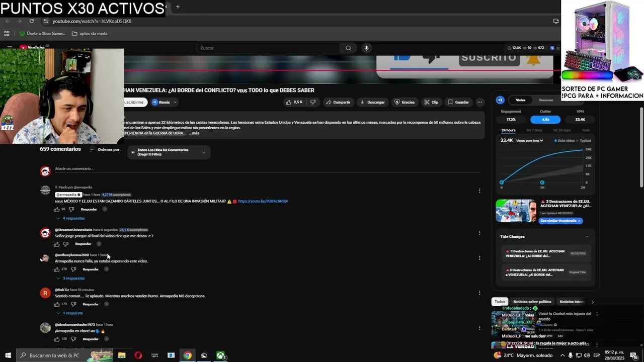Open the Únete a Xbox Game bookmark

(x=42, y=34)
